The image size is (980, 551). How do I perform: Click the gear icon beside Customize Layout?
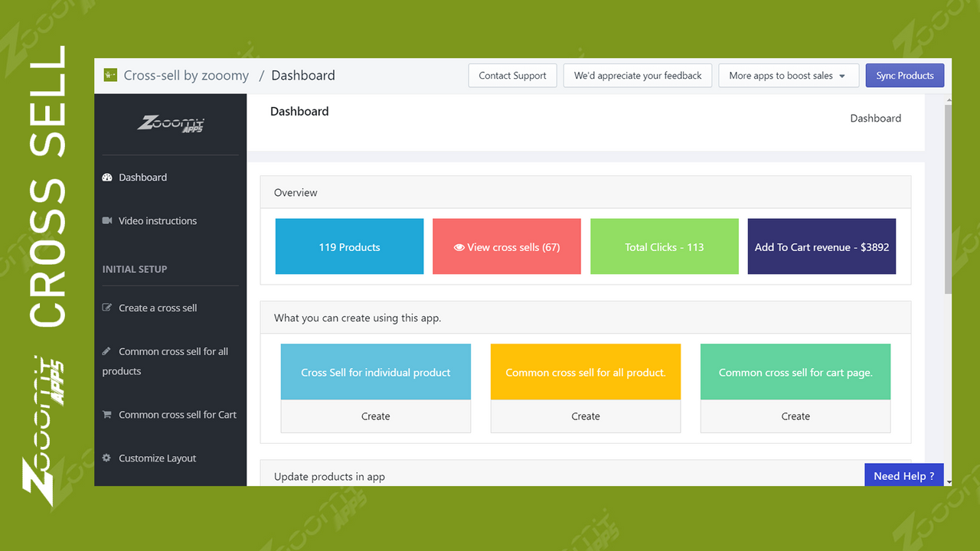point(107,458)
